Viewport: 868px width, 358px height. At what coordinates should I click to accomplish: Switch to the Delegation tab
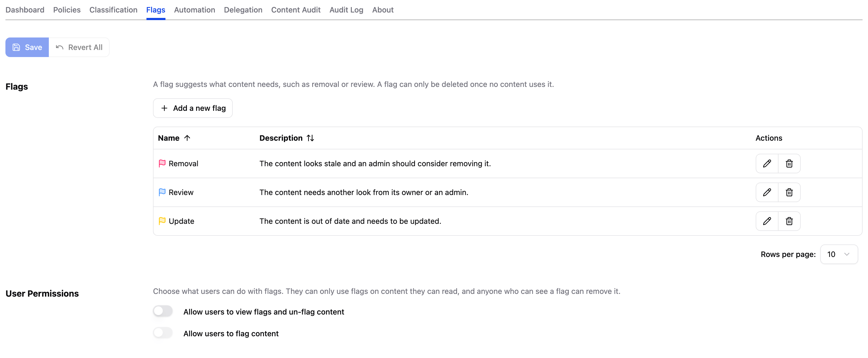click(243, 10)
